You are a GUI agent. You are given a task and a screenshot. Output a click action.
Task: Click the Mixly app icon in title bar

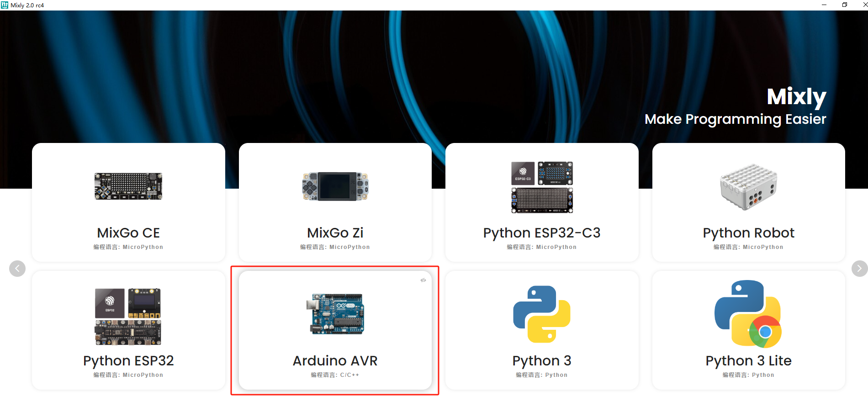5,5
